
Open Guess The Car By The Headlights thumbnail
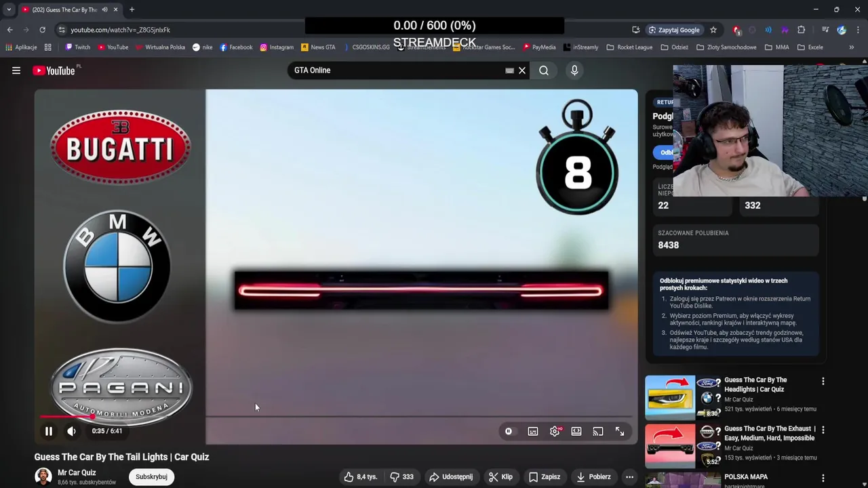(682, 398)
